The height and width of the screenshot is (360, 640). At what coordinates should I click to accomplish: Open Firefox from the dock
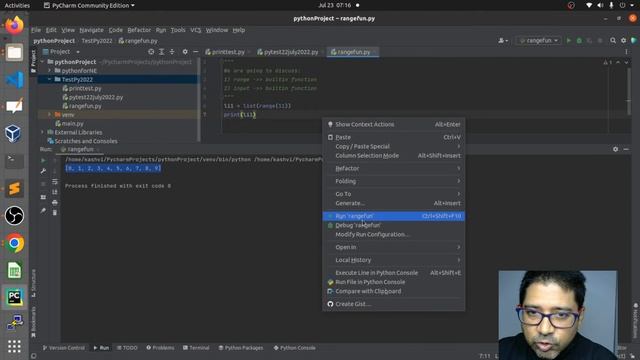click(x=14, y=25)
